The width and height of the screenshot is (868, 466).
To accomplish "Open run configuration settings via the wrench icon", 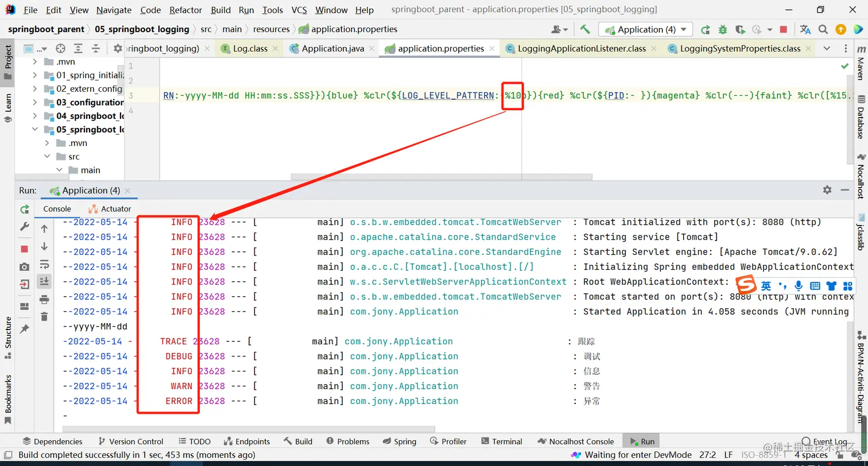I will (24, 227).
